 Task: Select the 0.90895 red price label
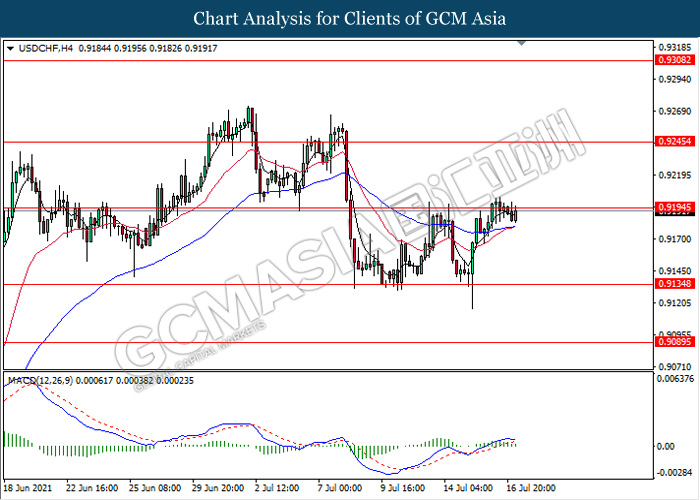675,342
